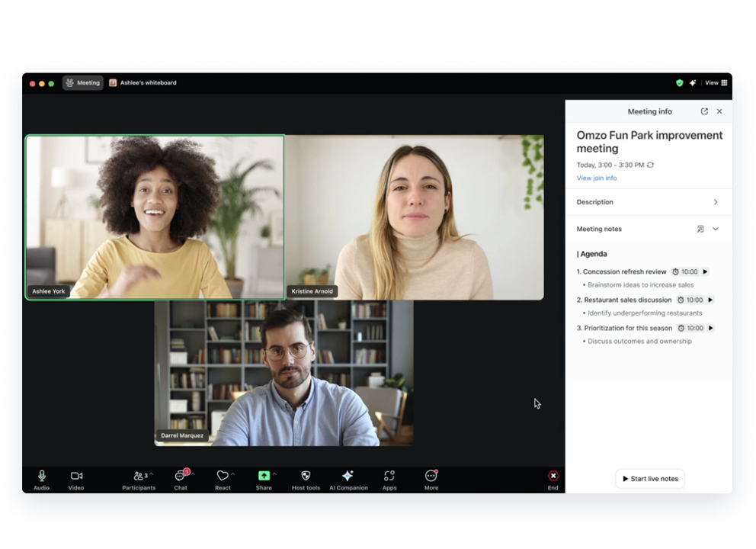This screenshot has height=549, width=756.
Task: Click timer icon for Concession refresh review
Action: pyautogui.click(x=675, y=272)
